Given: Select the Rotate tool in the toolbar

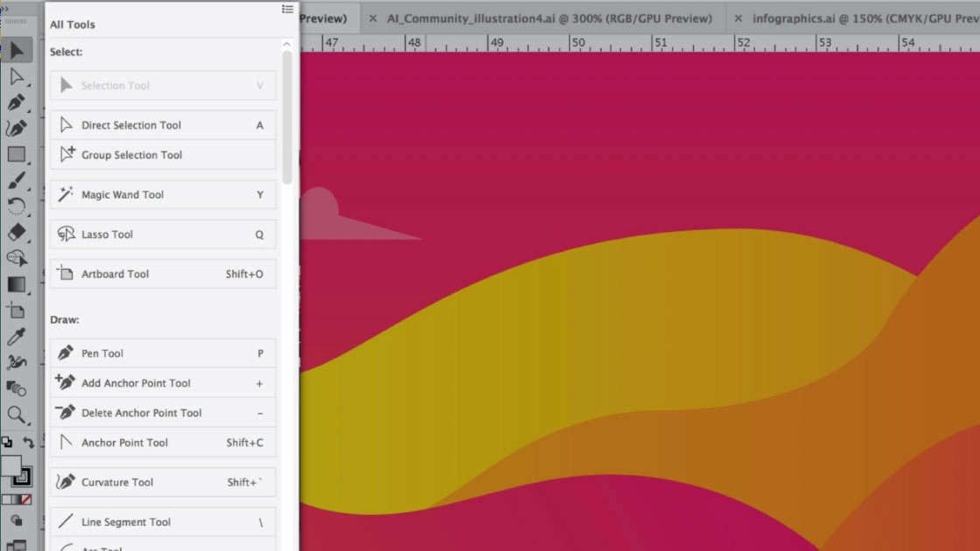Looking at the screenshot, I should (x=17, y=206).
